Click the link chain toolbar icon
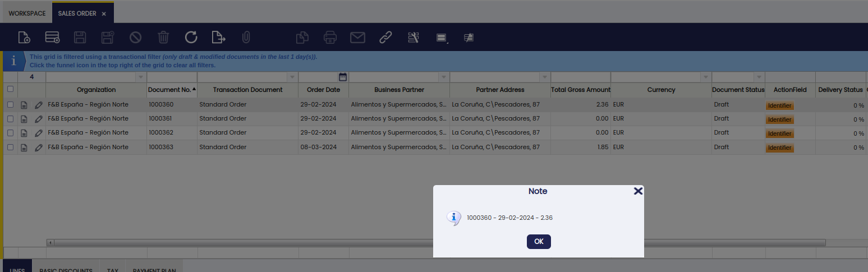This screenshot has width=868, height=272. pos(385,38)
